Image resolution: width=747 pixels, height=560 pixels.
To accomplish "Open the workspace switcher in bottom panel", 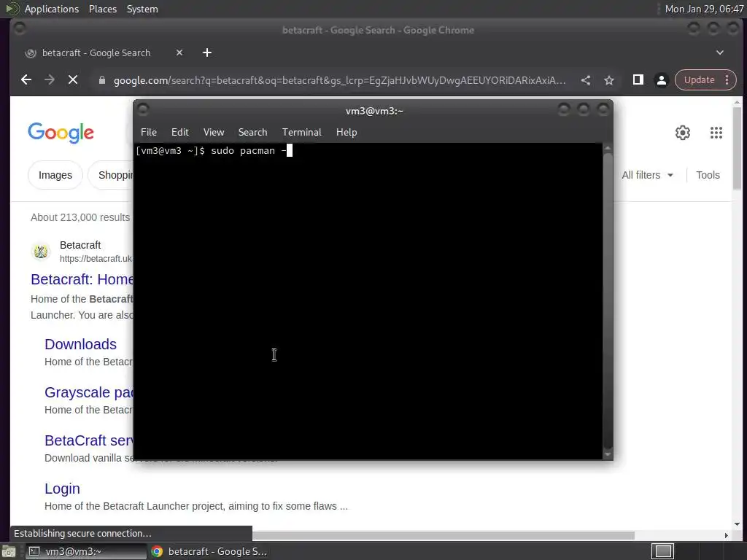I will pyautogui.click(x=663, y=551).
